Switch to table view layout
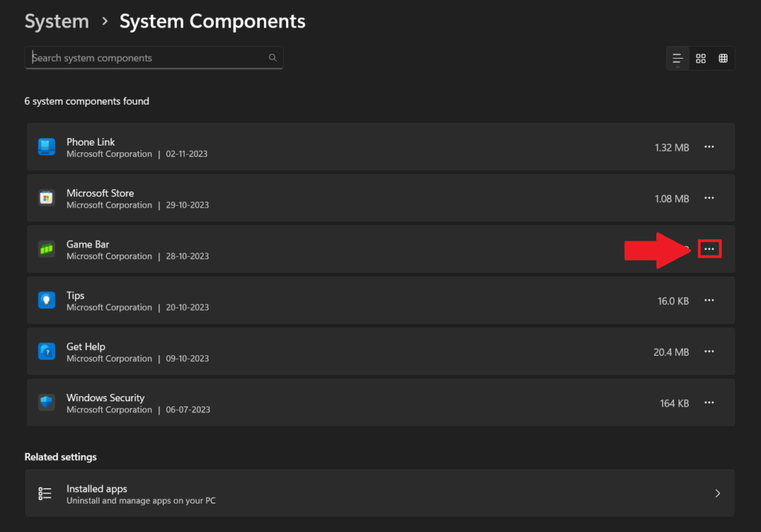The height and width of the screenshot is (532, 761). pyautogui.click(x=723, y=59)
